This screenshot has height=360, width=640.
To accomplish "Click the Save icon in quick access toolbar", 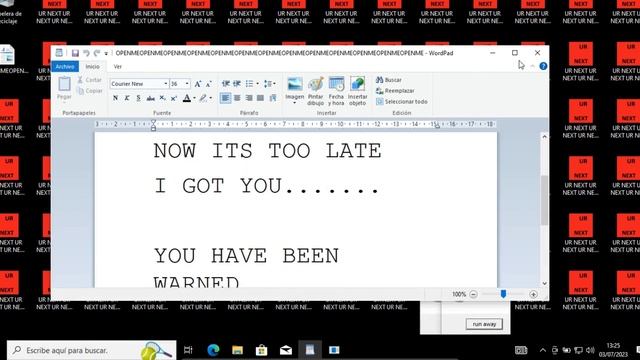I will click(75, 53).
